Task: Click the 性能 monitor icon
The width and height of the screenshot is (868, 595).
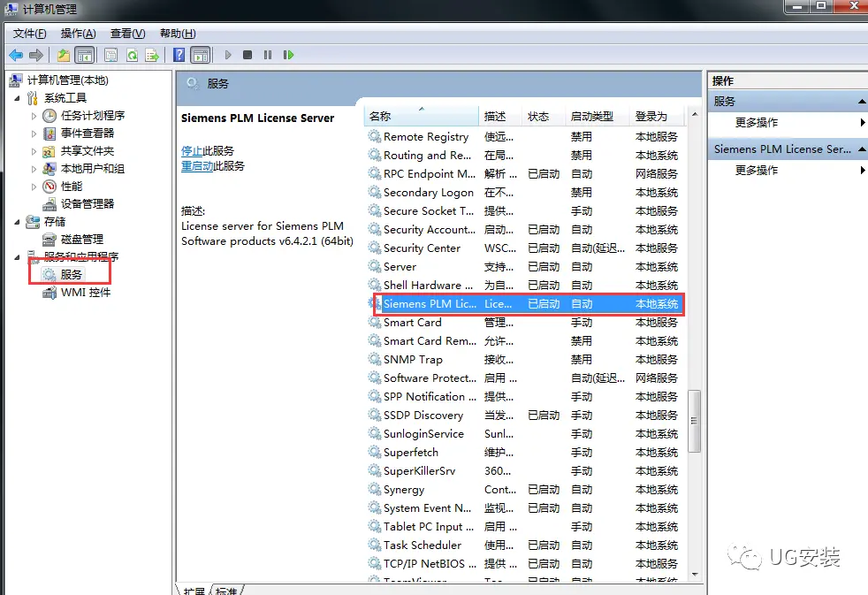Action: pyautogui.click(x=49, y=187)
